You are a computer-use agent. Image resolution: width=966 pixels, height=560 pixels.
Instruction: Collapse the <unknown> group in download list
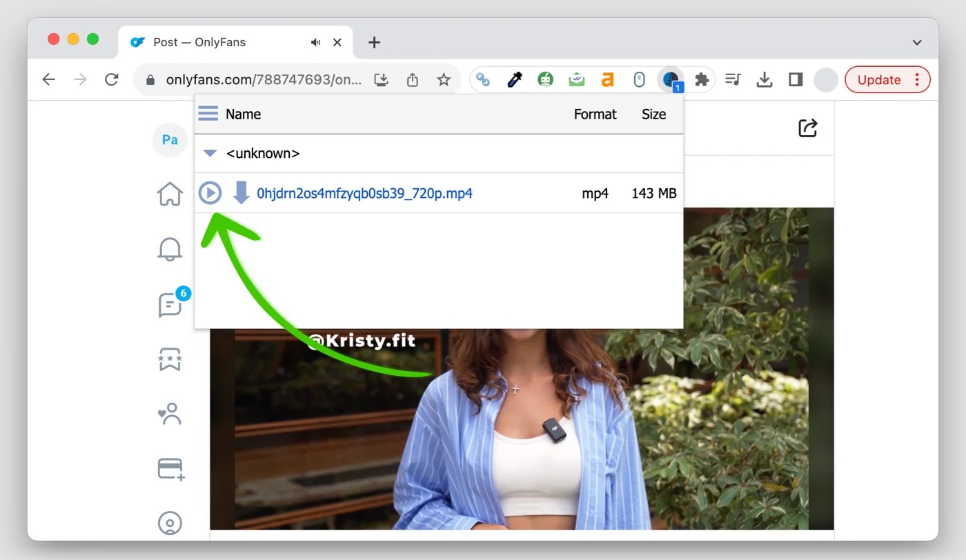click(210, 153)
